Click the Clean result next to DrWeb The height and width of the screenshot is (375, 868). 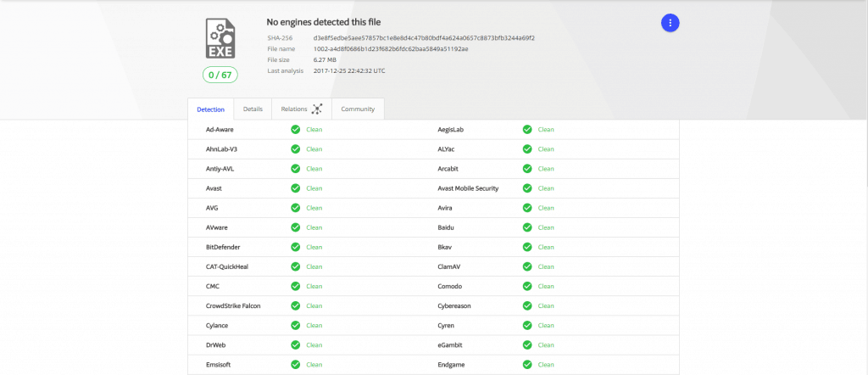314,345
